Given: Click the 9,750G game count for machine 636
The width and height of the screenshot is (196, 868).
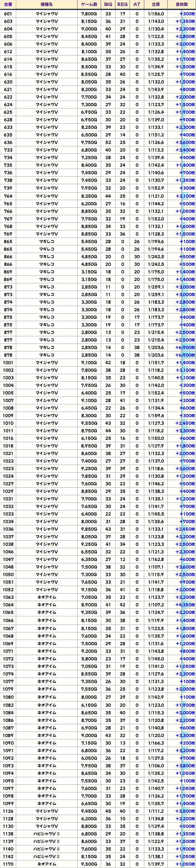Looking at the screenshot, I should pyautogui.click(x=89, y=143).
